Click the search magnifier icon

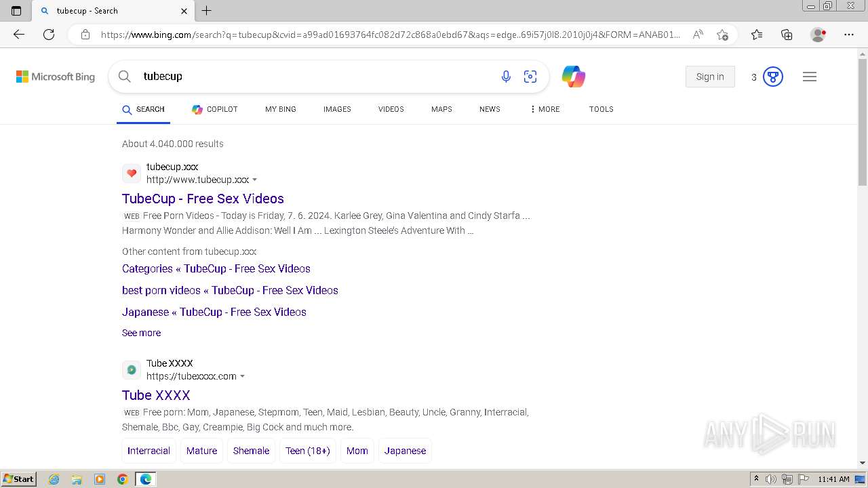point(125,77)
